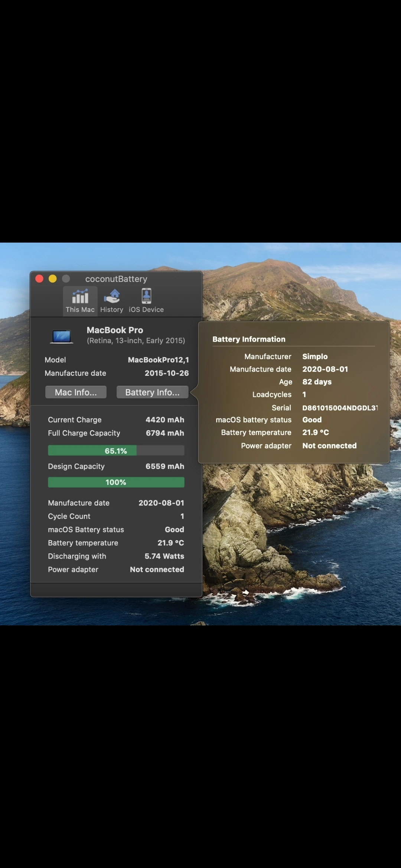
Task: Toggle the Battery Info... popover
Action: tap(152, 392)
